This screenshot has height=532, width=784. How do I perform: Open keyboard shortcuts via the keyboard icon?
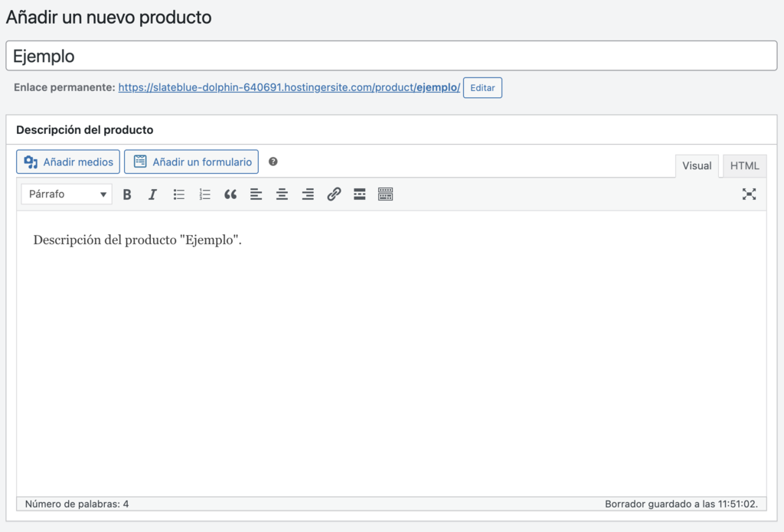click(385, 194)
